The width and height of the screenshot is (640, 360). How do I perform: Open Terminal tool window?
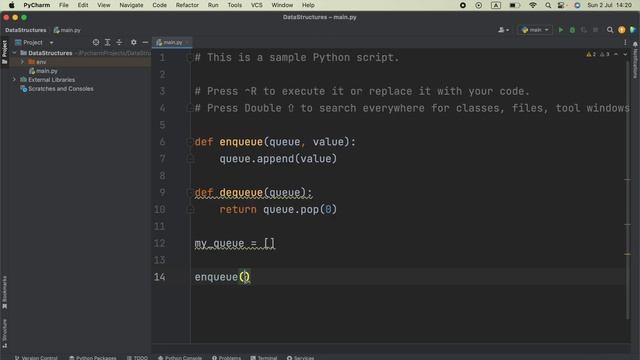[264, 358]
